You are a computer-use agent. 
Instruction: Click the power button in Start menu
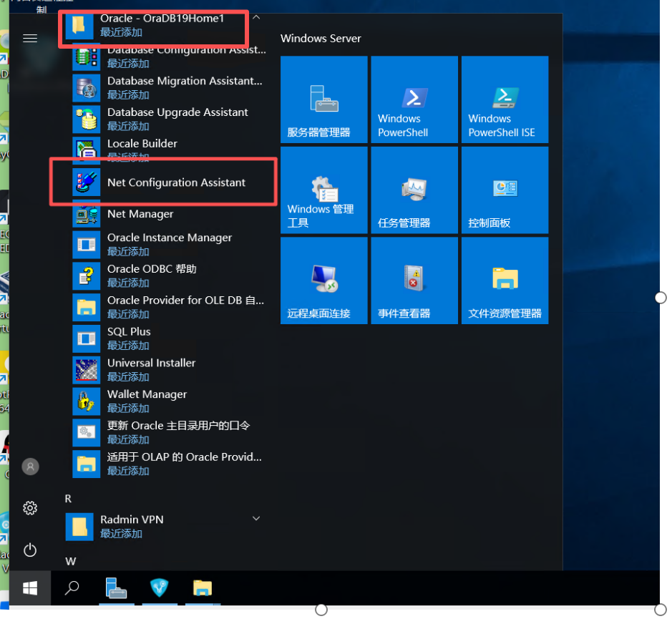[x=30, y=550]
